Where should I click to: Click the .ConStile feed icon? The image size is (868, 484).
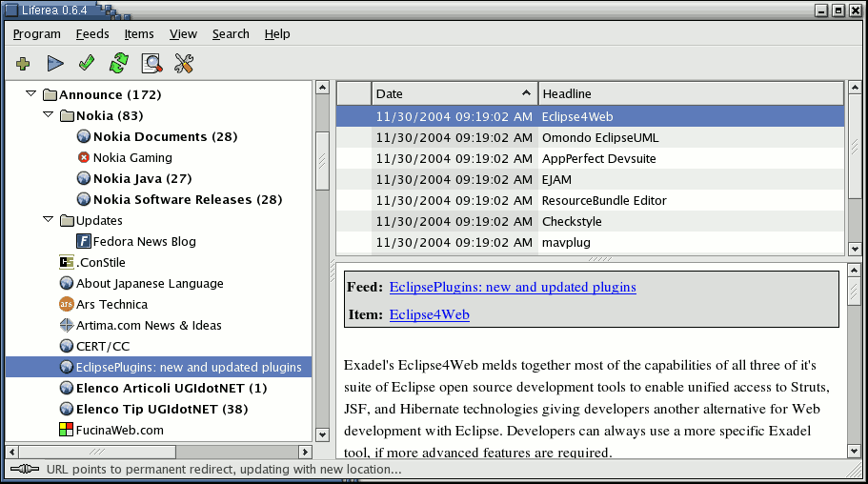[67, 262]
